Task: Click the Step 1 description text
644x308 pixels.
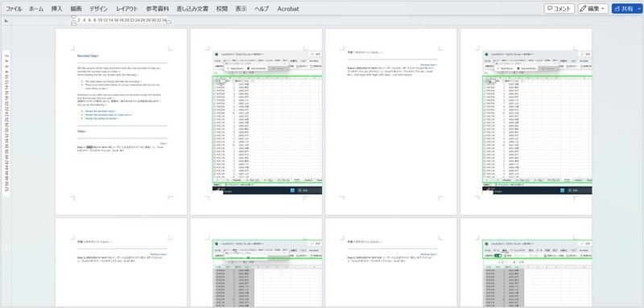Action: tap(120, 149)
